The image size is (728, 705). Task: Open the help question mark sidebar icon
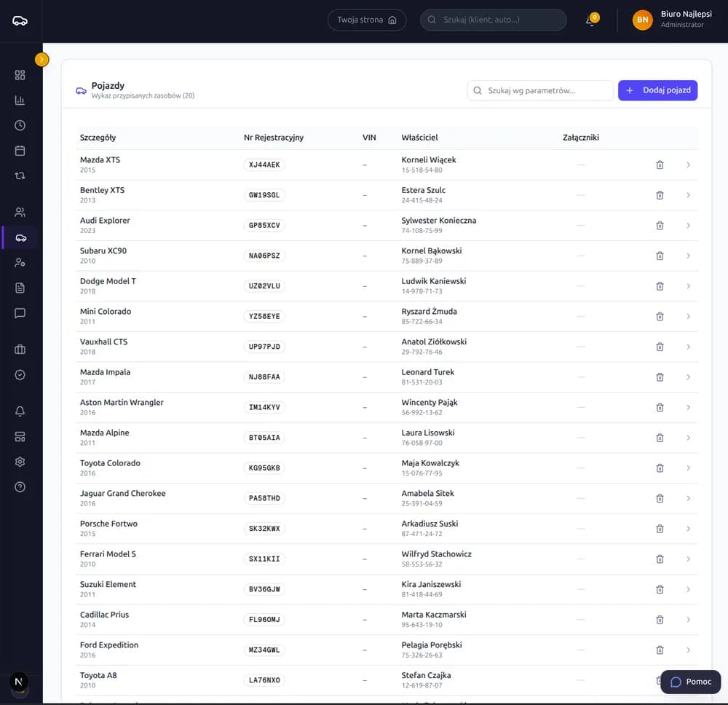pyautogui.click(x=20, y=487)
